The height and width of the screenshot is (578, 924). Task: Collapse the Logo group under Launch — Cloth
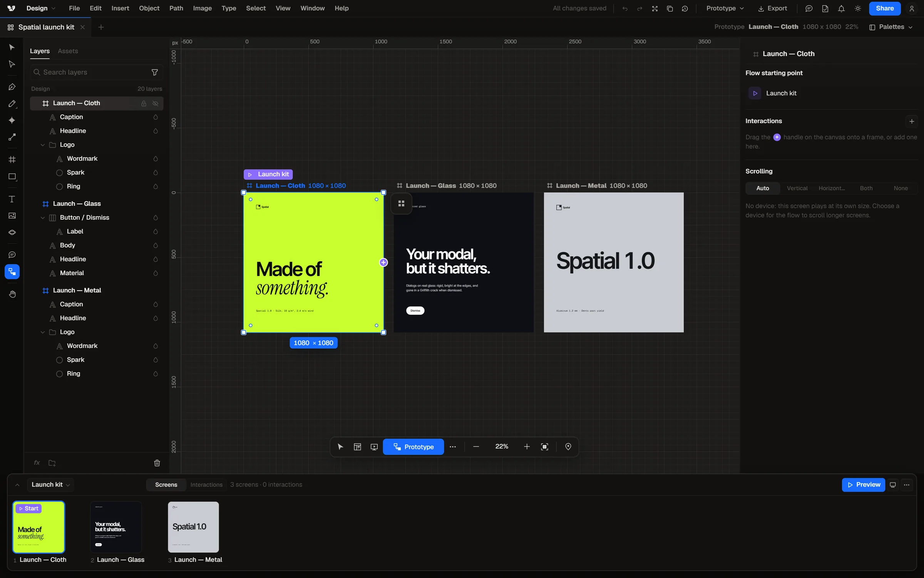(43, 145)
